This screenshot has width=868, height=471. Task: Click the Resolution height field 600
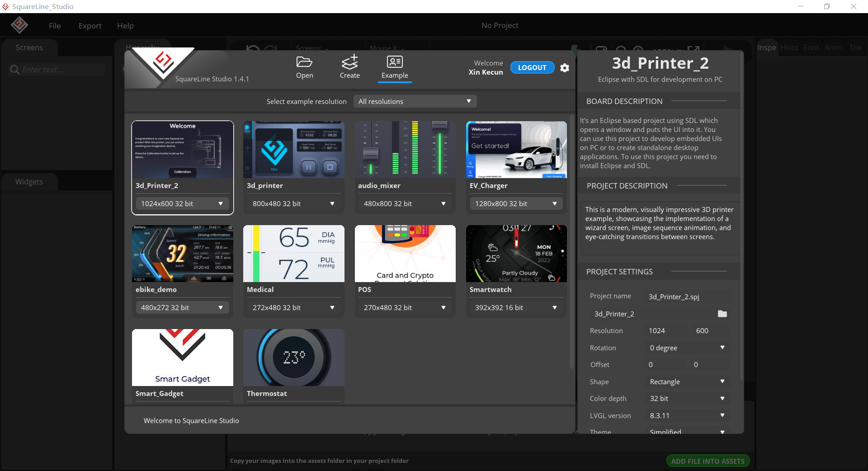click(711, 331)
